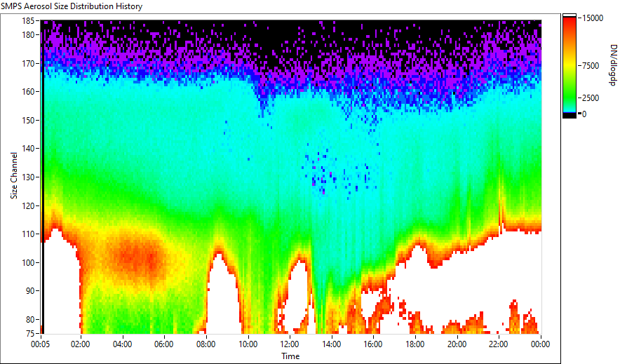Click the 15000 color scale marker
The height and width of the screenshot is (364, 620).
click(x=593, y=18)
